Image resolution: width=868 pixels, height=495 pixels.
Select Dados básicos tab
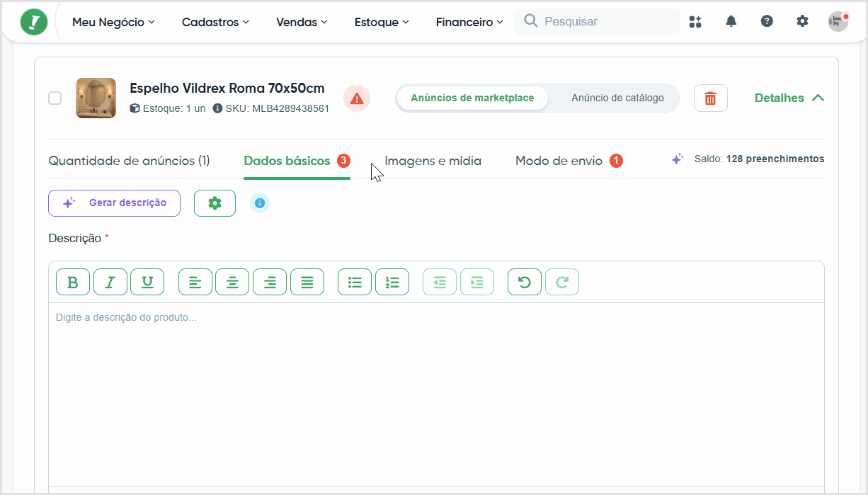[297, 161]
